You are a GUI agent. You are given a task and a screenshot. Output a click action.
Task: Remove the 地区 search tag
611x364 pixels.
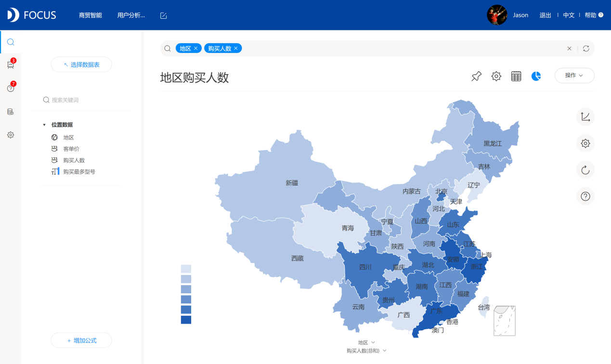[x=195, y=49]
